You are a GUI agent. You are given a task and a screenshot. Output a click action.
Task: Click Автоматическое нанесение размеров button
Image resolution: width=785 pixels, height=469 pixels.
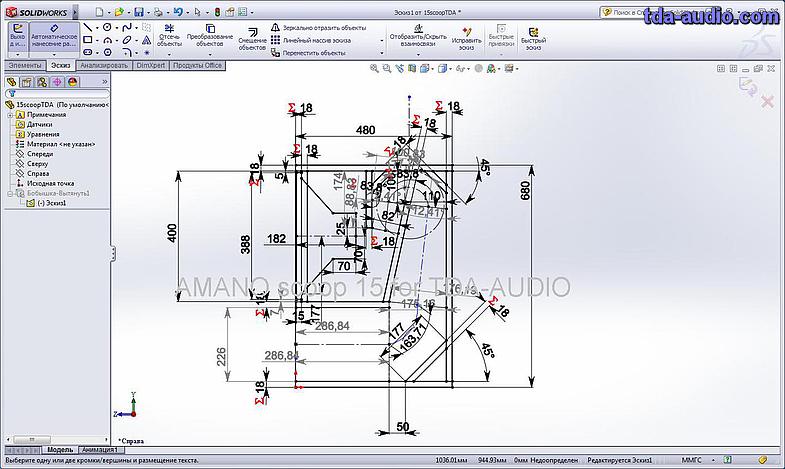click(54, 36)
